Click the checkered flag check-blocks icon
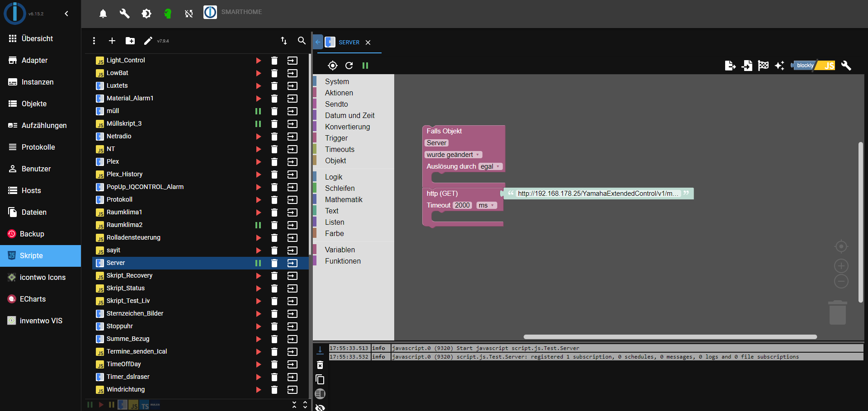Screen dimensions: 868x411 tap(764, 66)
